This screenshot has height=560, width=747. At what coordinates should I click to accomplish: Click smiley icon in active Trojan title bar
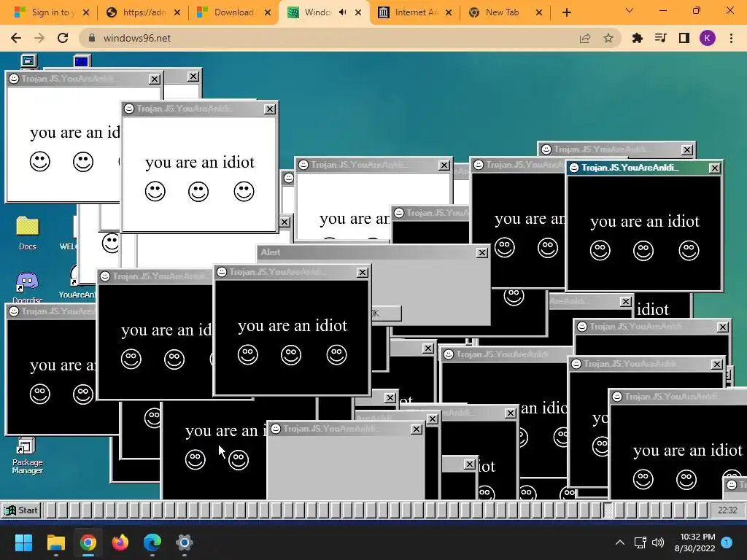point(574,168)
